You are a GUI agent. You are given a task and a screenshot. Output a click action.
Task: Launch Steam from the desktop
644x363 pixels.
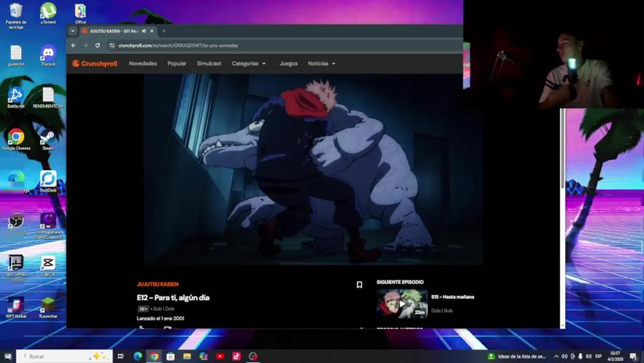click(x=48, y=140)
